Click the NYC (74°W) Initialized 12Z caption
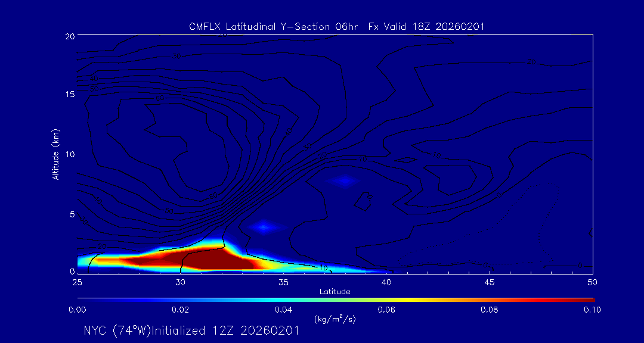Screen dimensions: 644x343 191,330
